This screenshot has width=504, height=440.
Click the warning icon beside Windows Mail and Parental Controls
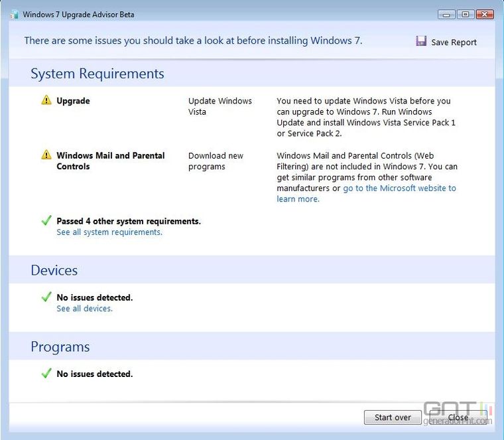pos(46,155)
